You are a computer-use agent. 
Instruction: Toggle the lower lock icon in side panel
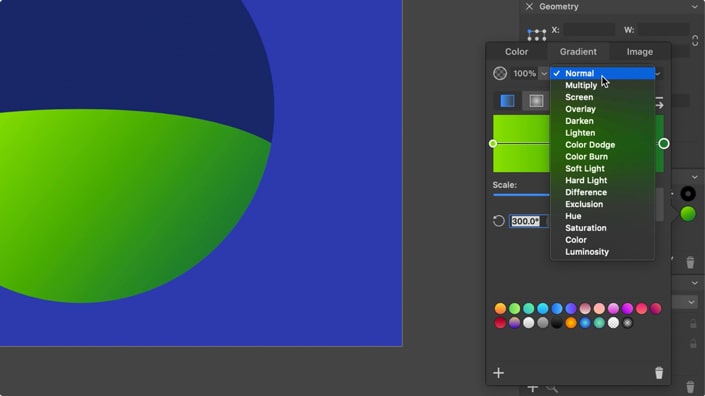[693, 343]
